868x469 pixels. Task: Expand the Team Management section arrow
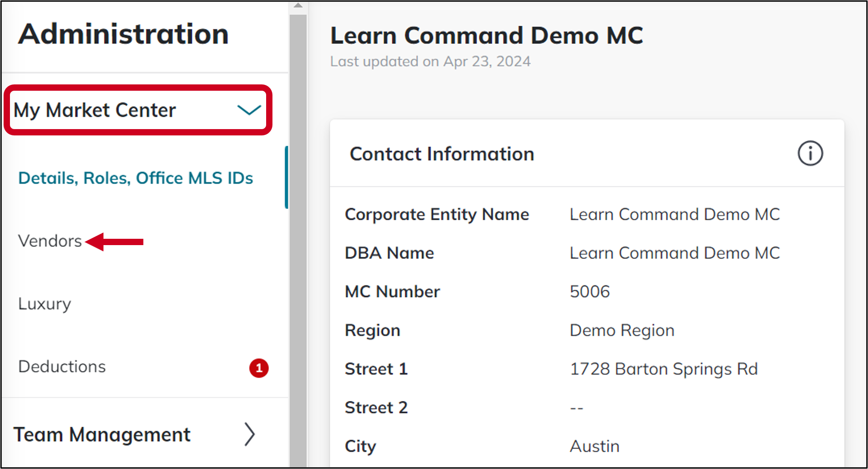pyautogui.click(x=250, y=434)
